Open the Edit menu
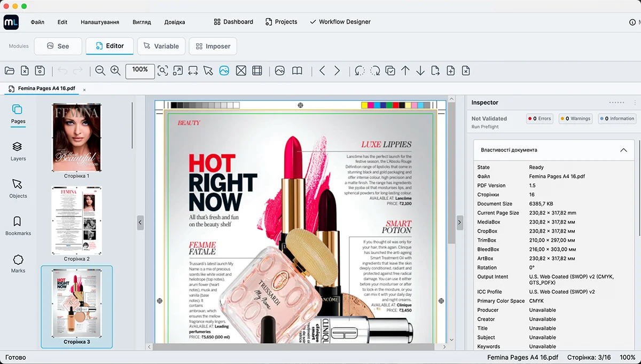This screenshot has width=641, height=364. click(62, 22)
